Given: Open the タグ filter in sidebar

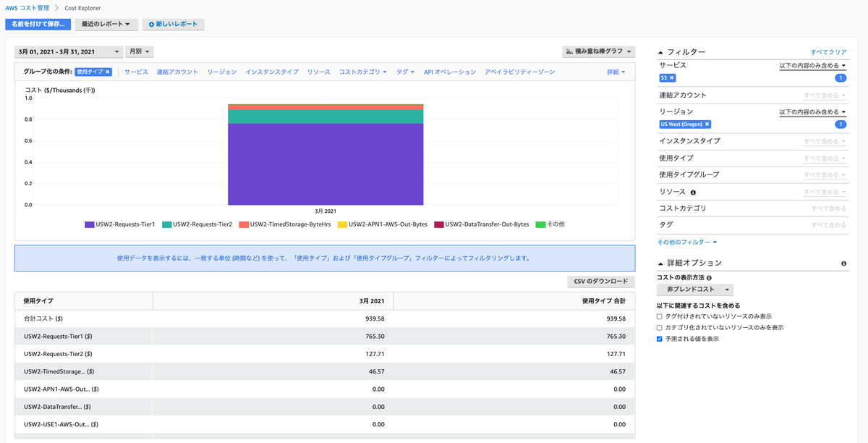Looking at the screenshot, I should click(829, 225).
